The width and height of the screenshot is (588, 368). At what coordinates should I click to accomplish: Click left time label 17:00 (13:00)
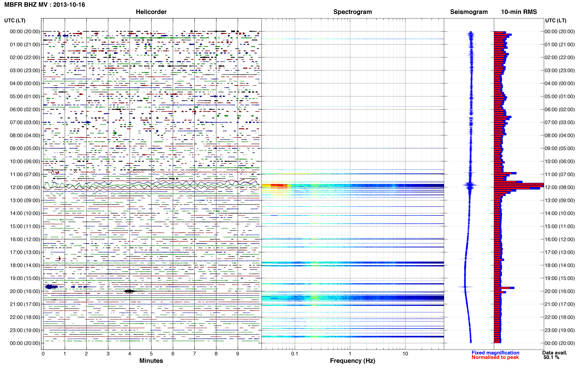click(x=25, y=252)
